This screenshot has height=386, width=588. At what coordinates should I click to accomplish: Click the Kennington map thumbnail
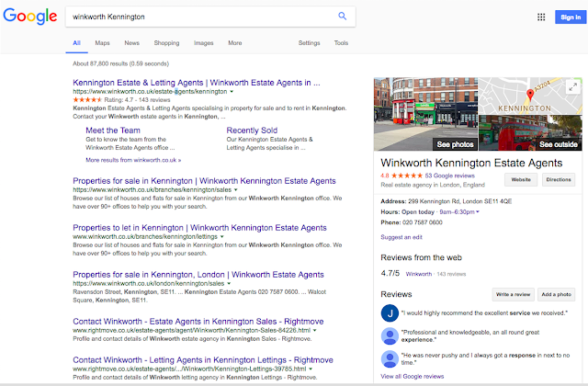(531, 96)
